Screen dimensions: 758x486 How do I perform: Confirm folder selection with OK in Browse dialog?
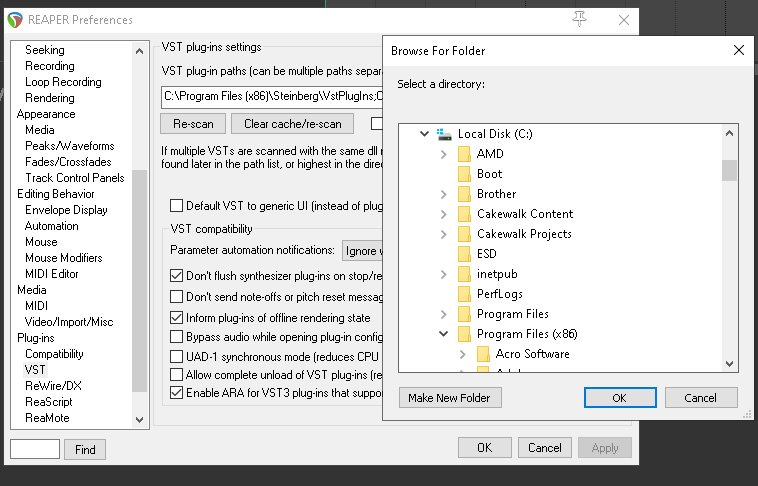pos(620,398)
